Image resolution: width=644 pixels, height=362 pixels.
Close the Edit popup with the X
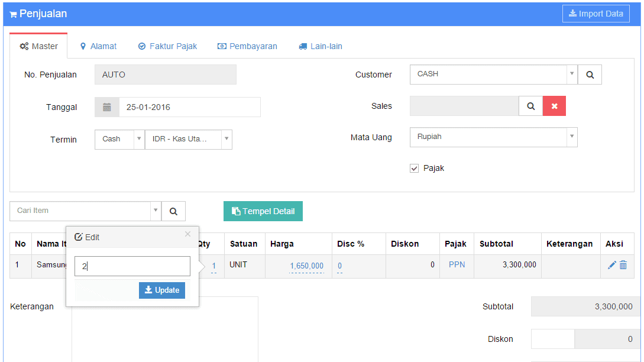tap(187, 234)
